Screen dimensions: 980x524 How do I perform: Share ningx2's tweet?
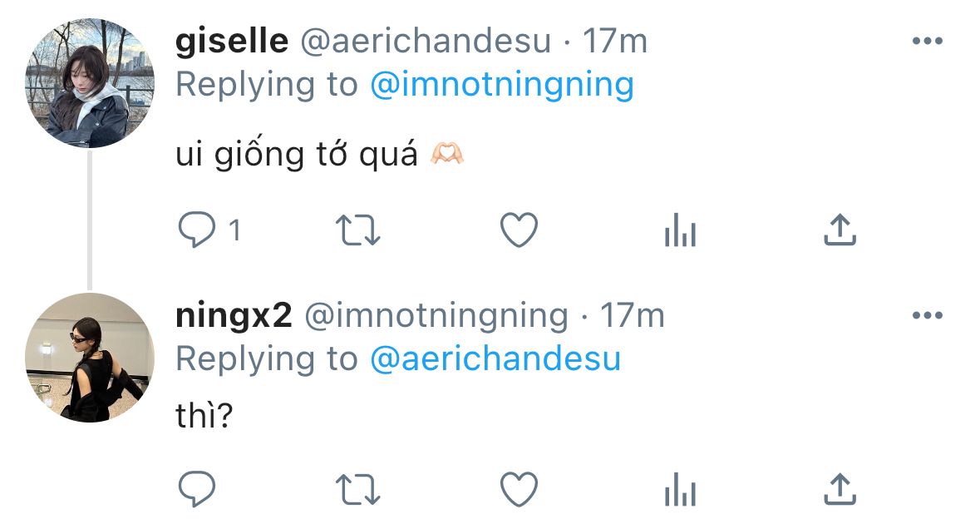840,489
